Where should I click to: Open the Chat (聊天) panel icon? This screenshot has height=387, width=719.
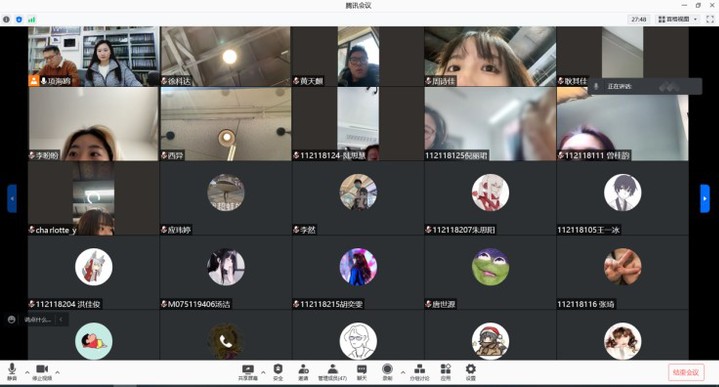[362, 372]
